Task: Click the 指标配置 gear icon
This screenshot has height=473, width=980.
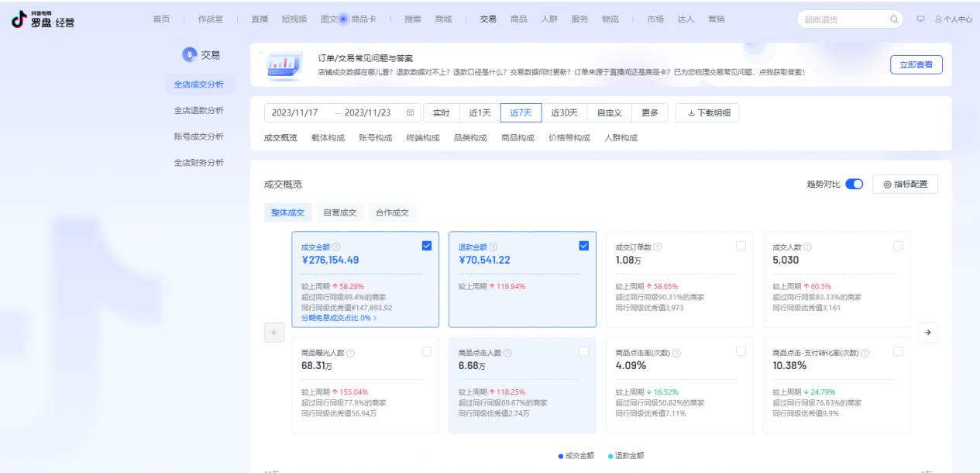Action: (888, 184)
